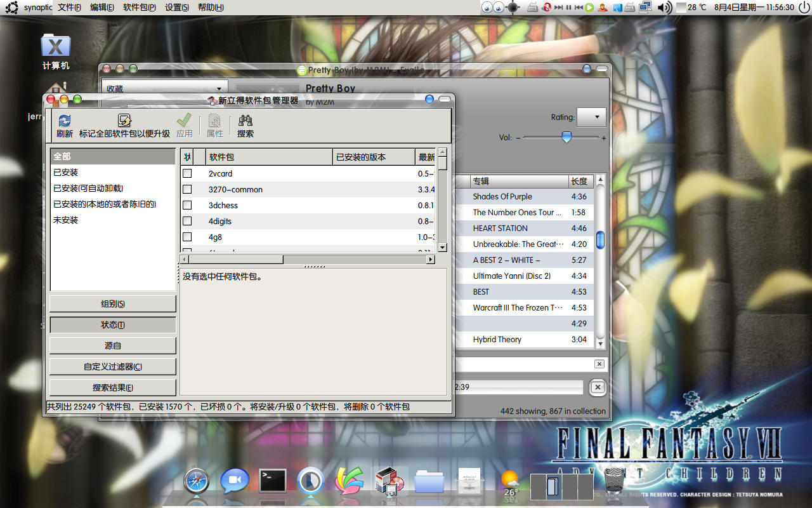Click the pause panel button
Screen dimensions: 812x508
[x=569, y=8]
